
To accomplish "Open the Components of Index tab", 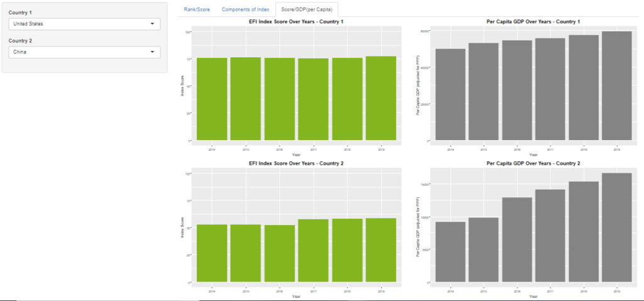I will coord(245,9).
